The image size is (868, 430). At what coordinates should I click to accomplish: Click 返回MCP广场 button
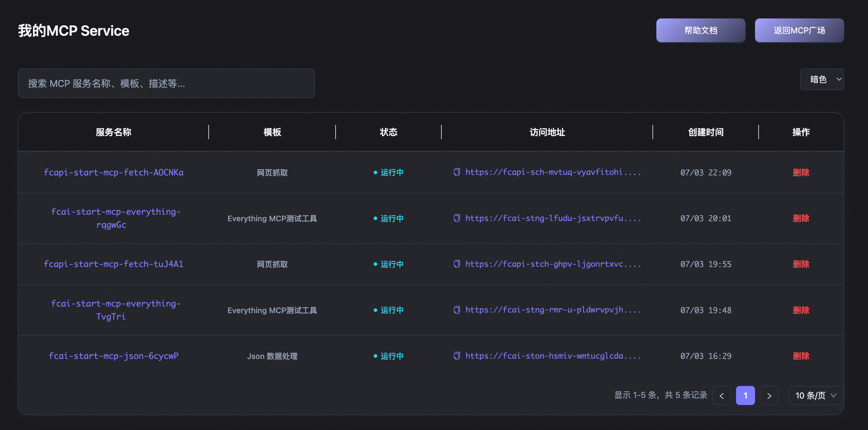(799, 30)
